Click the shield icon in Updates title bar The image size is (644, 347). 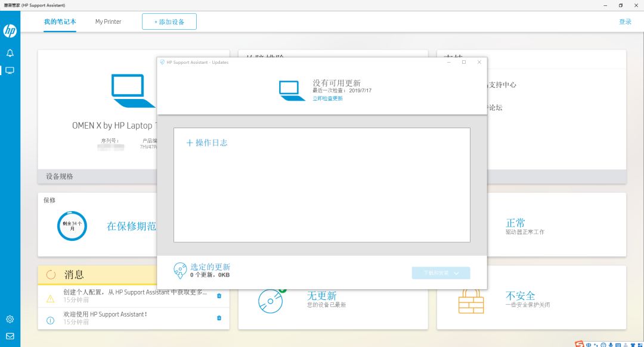(x=162, y=62)
